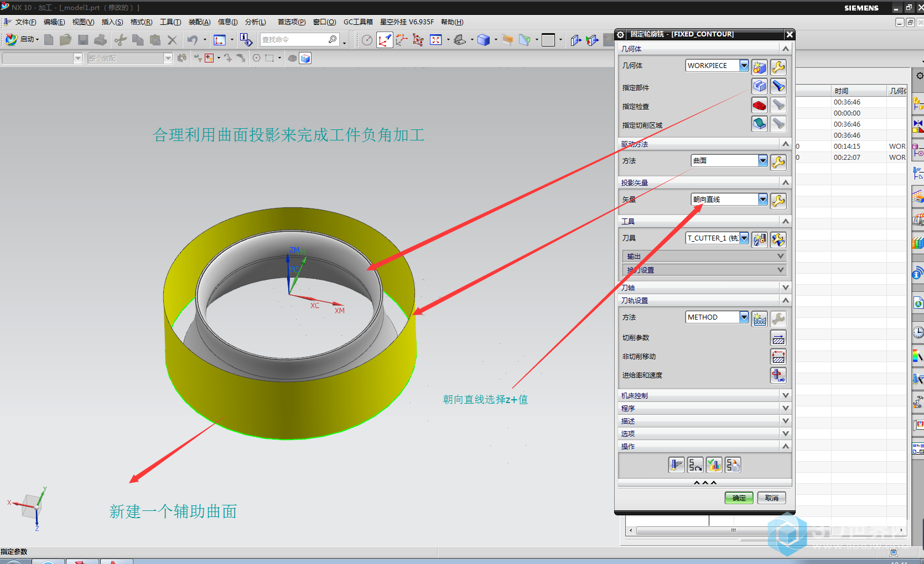Viewport: 924px width, 564px height.
Task: Click the Edit tool icon beside T_CUTTER_1
Action: (x=778, y=239)
